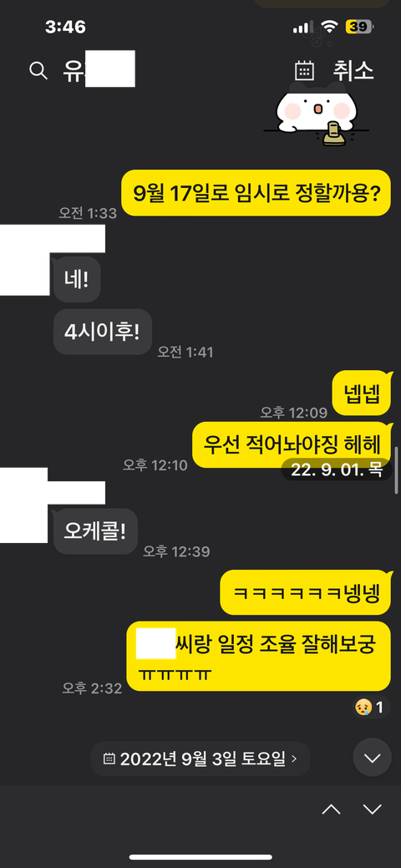Open the calendar date picker icon
This screenshot has height=868, width=401.
tap(304, 71)
